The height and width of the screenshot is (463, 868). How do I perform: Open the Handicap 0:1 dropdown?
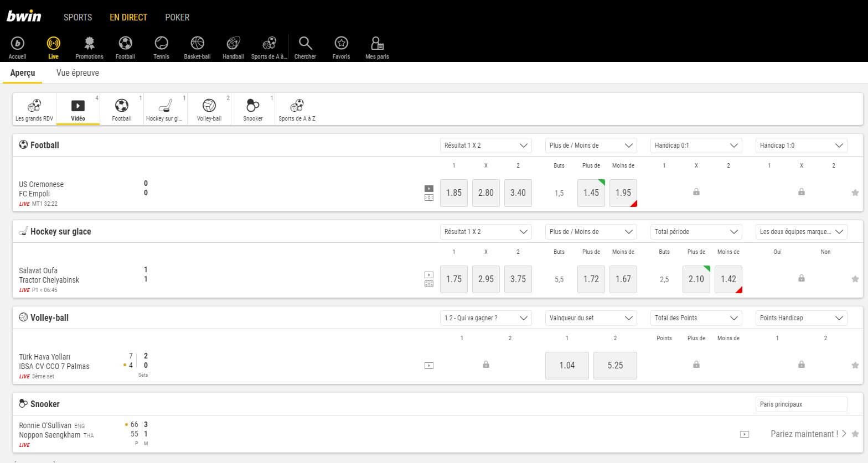696,145
